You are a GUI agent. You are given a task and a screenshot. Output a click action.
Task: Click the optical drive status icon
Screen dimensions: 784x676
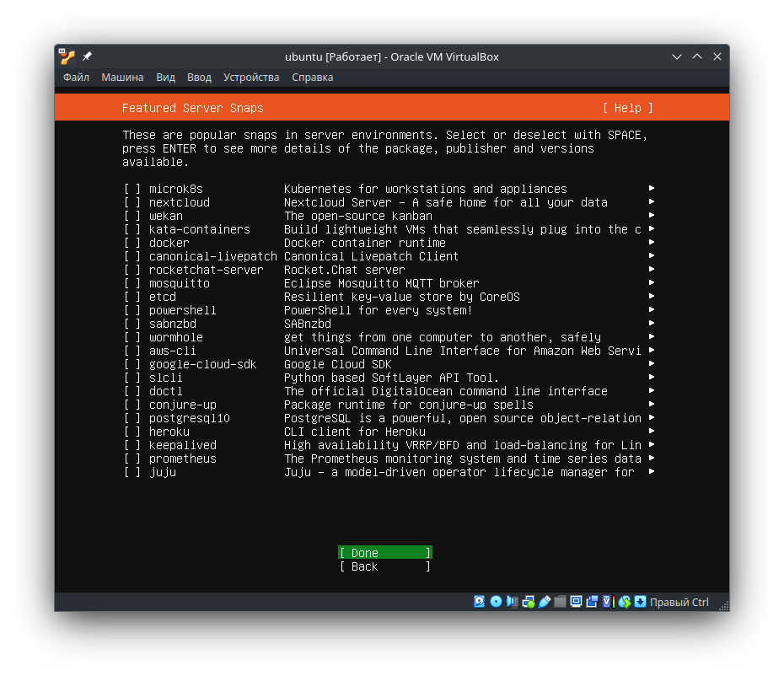[496, 601]
